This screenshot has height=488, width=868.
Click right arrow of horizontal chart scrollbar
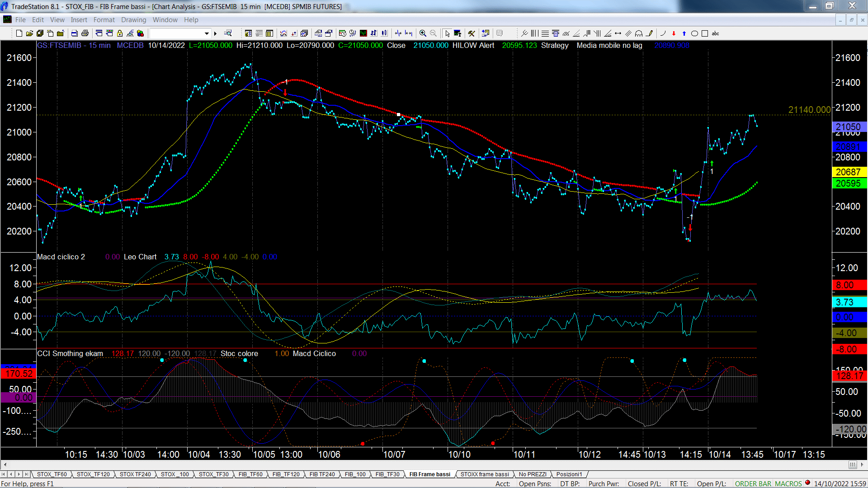click(x=862, y=465)
